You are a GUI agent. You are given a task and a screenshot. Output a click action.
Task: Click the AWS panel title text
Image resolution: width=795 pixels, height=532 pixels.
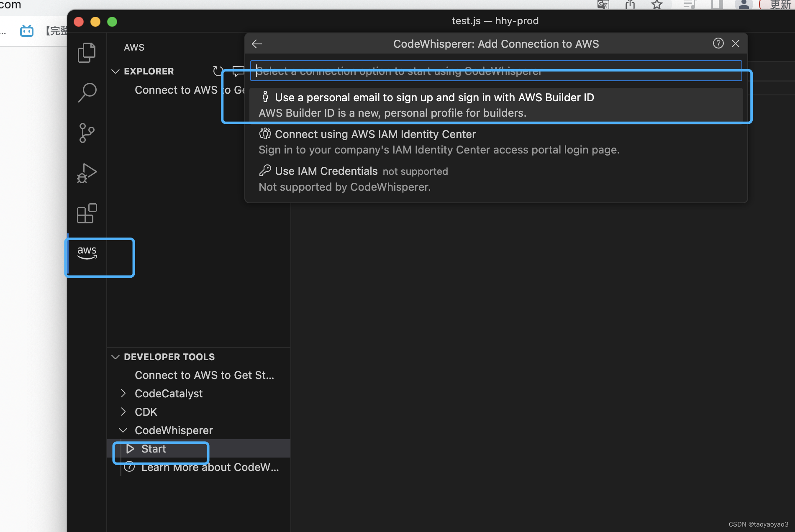[134, 47]
